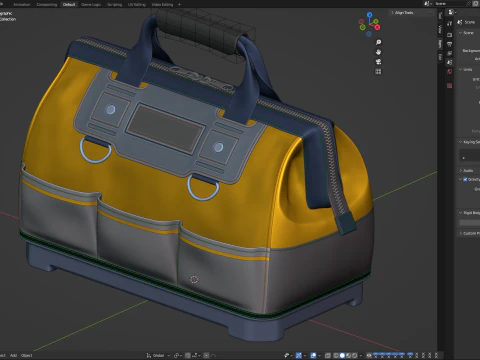This screenshot has width=480, height=360.
Task: Open the World properties tab icon
Action: 449,71
